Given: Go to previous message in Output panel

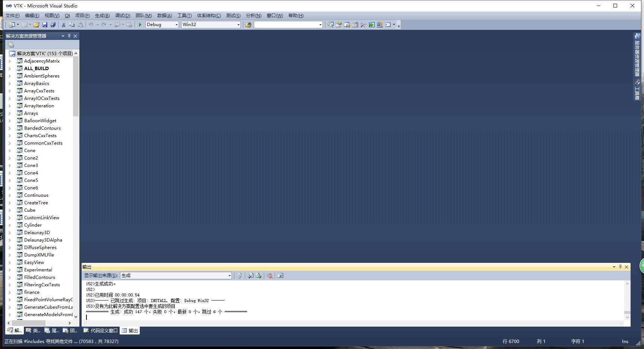Looking at the screenshot, I should click(250, 276).
